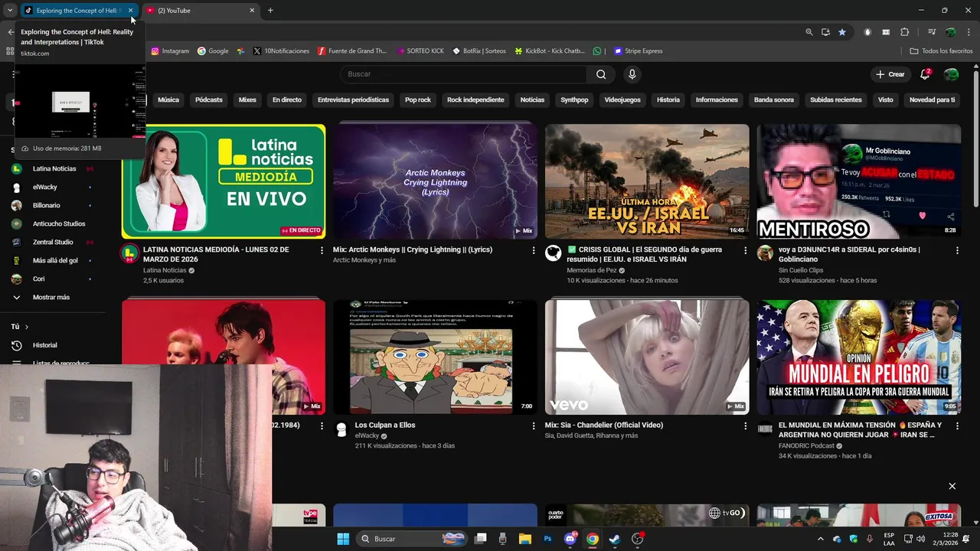980x551 pixels.
Task: Open the WhatsApp bookmark icon
Action: point(597,51)
